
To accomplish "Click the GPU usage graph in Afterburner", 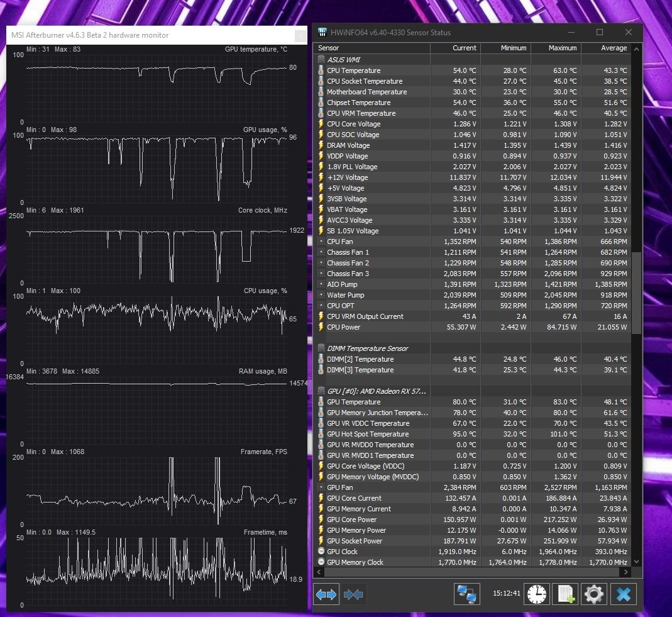I will click(x=157, y=169).
